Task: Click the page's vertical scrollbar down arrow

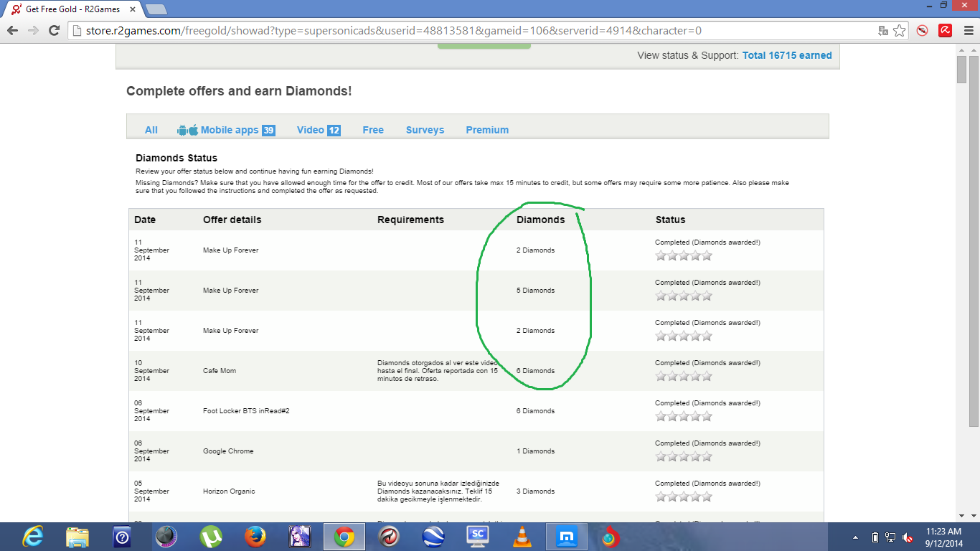Action: 961,515
